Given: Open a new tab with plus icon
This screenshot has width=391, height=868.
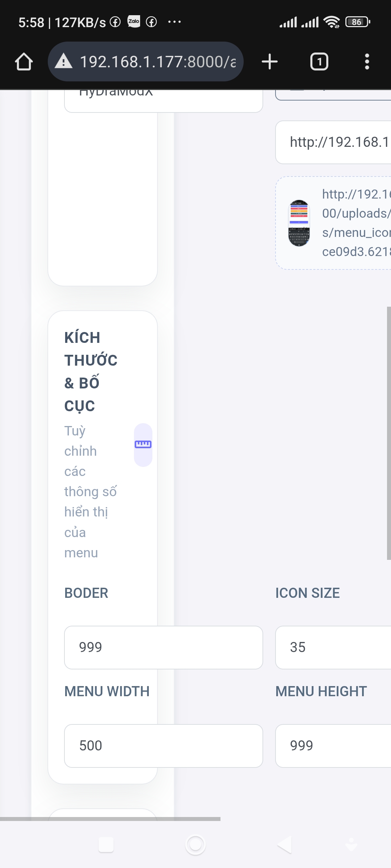Looking at the screenshot, I should 270,61.
